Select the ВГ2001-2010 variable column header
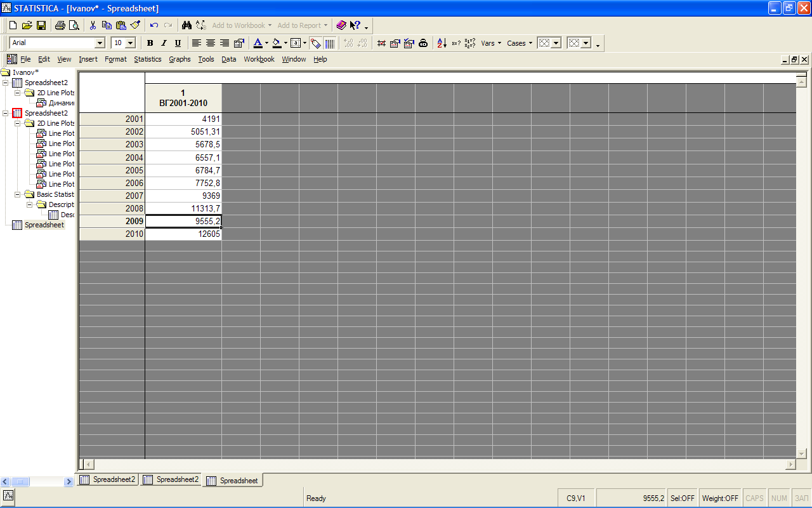The height and width of the screenshot is (508, 812). tap(183, 98)
